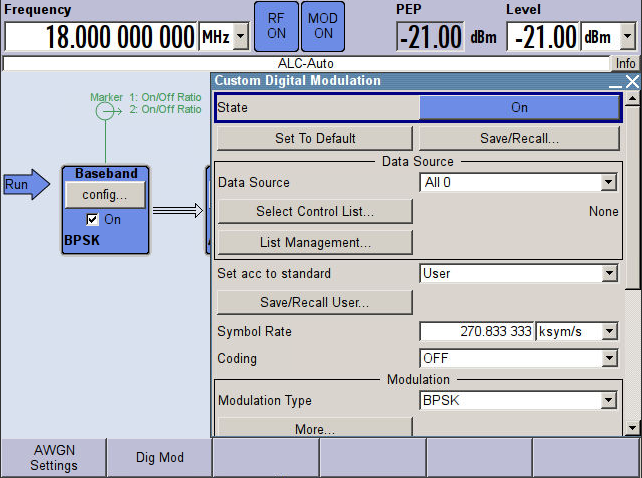Toggle the RF ON button
This screenshot has height=478, width=642.
point(276,26)
